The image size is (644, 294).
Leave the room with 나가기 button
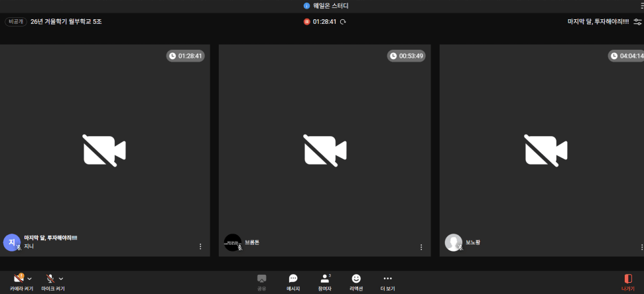[x=628, y=279]
